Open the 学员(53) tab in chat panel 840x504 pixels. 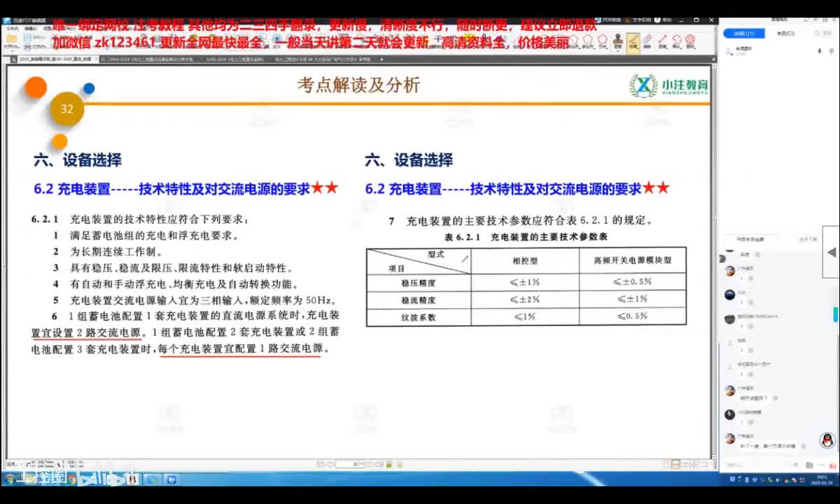(785, 33)
